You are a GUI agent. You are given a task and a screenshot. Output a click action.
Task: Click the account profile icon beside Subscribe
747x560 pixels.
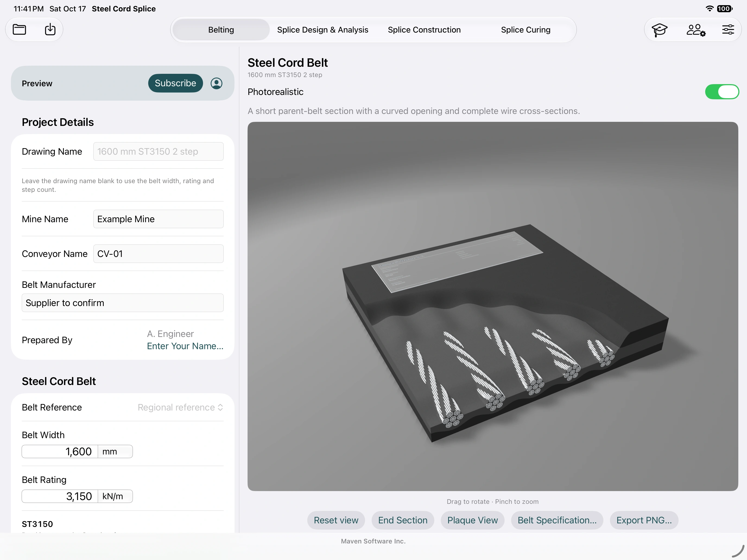pyautogui.click(x=216, y=83)
